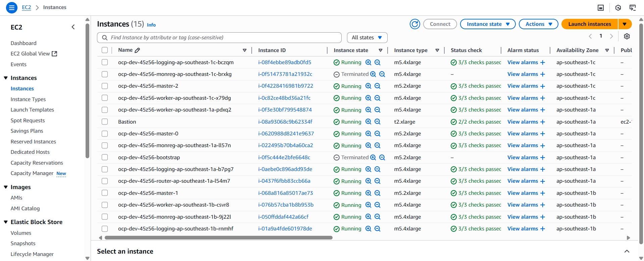Click the EC2 breadcrumb link
The height and width of the screenshot is (261, 644).
27,7
